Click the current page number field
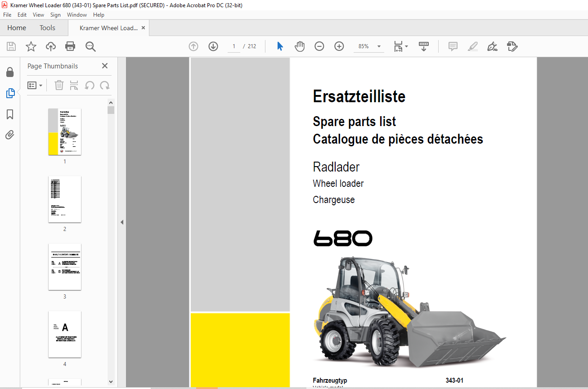 point(234,46)
